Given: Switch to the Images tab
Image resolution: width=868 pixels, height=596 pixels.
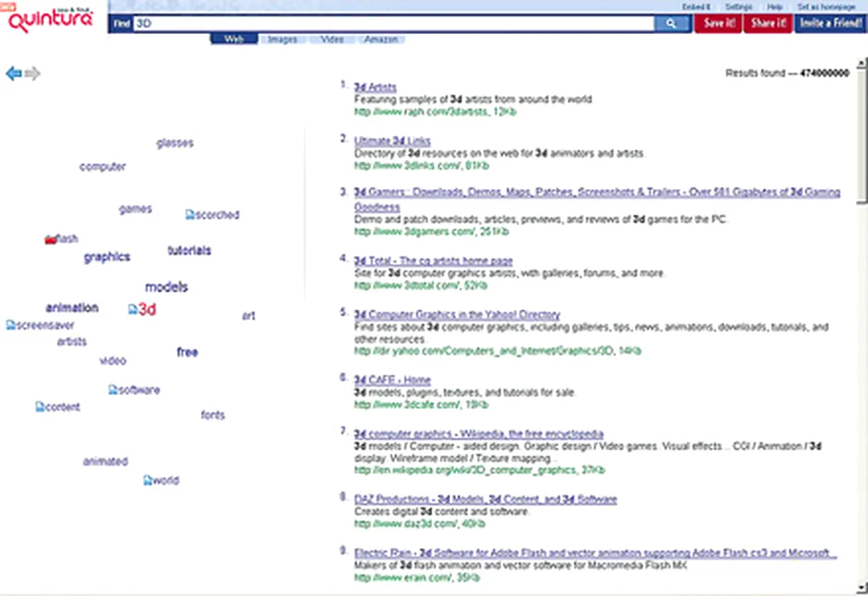Looking at the screenshot, I should (x=283, y=39).
